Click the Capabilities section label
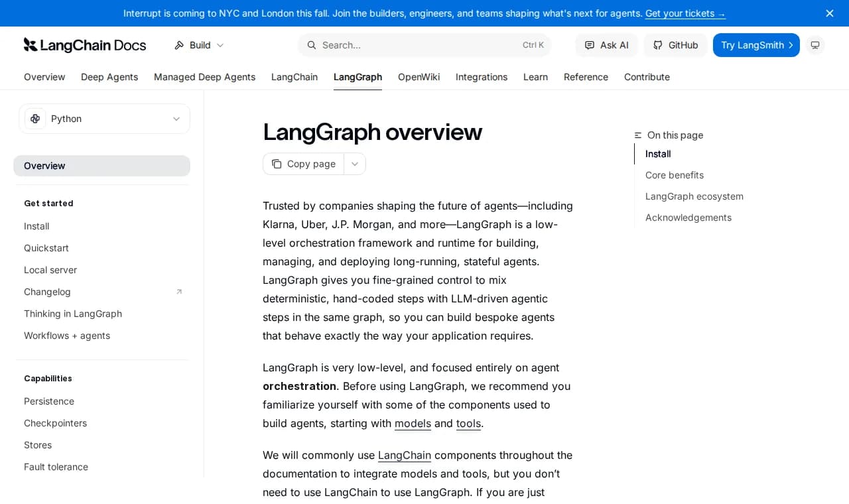This screenshot has height=504, width=849. click(x=48, y=379)
